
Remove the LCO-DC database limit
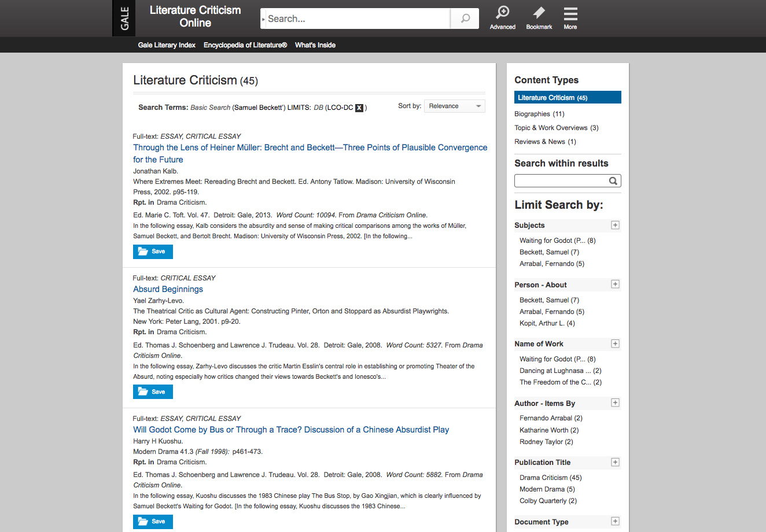[359, 108]
